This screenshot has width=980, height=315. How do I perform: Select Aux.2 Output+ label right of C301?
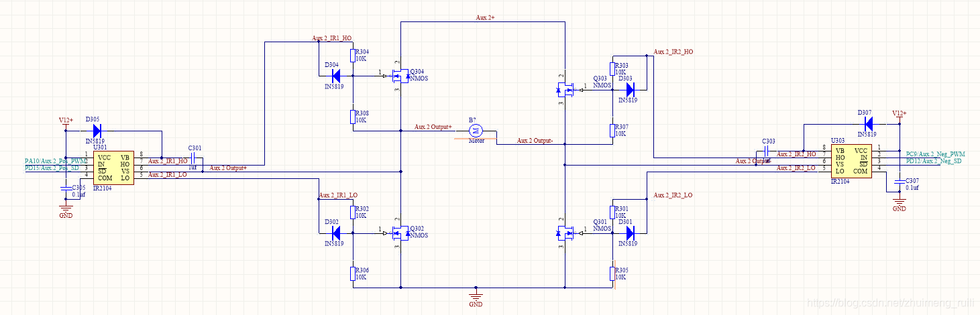pos(229,168)
